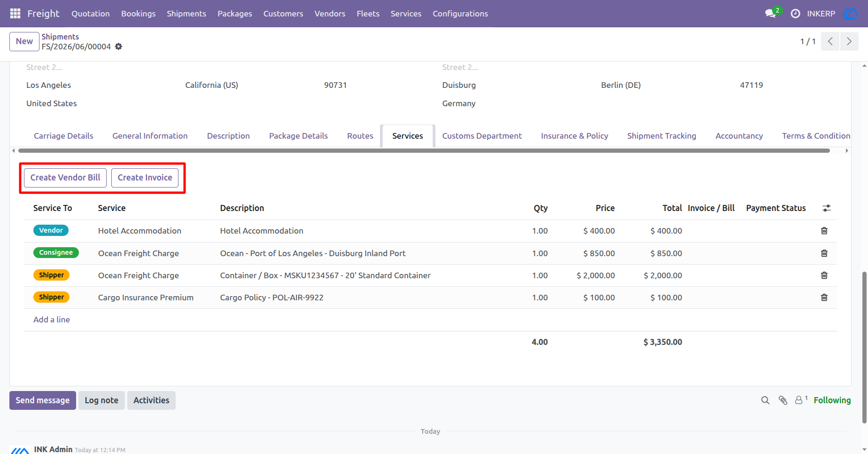The image size is (868, 454).
Task: Click the gear icon beside FS/2026/06/00004
Action: click(119, 47)
